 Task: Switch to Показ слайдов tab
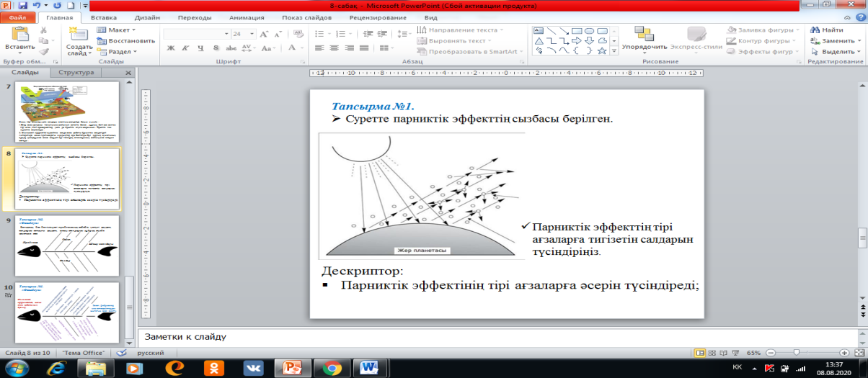point(308,17)
